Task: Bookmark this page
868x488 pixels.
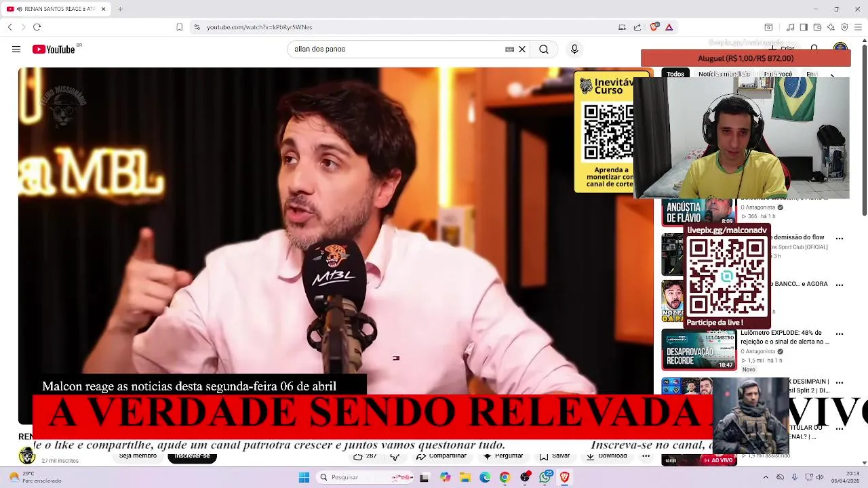Action: 179,27
